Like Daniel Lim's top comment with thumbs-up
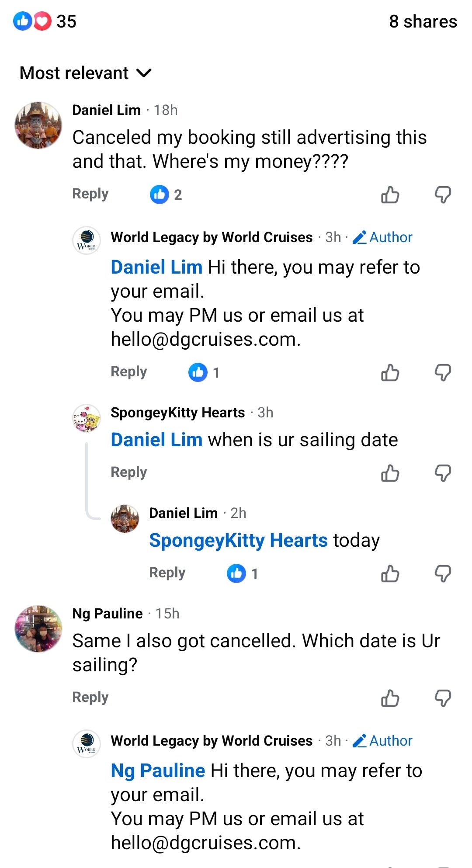 click(390, 194)
